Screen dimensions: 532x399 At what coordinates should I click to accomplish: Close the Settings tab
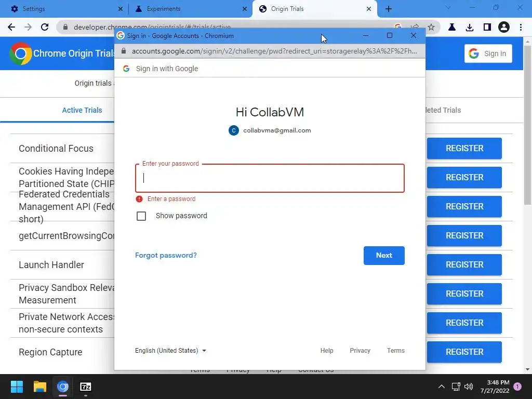[121, 9]
